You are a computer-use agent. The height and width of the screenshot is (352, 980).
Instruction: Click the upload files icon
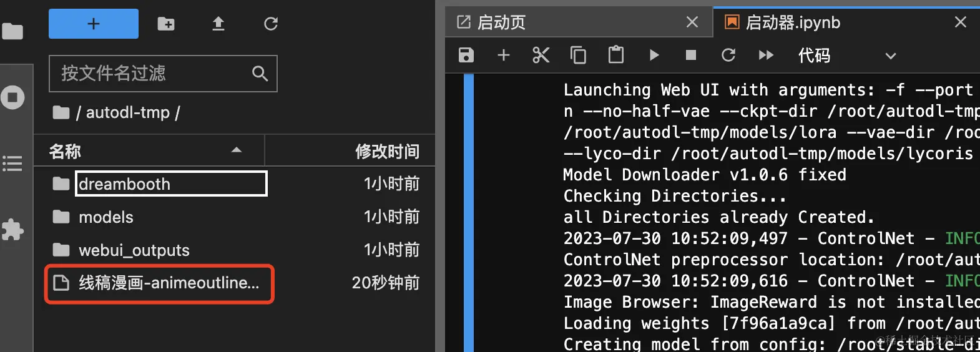[218, 24]
